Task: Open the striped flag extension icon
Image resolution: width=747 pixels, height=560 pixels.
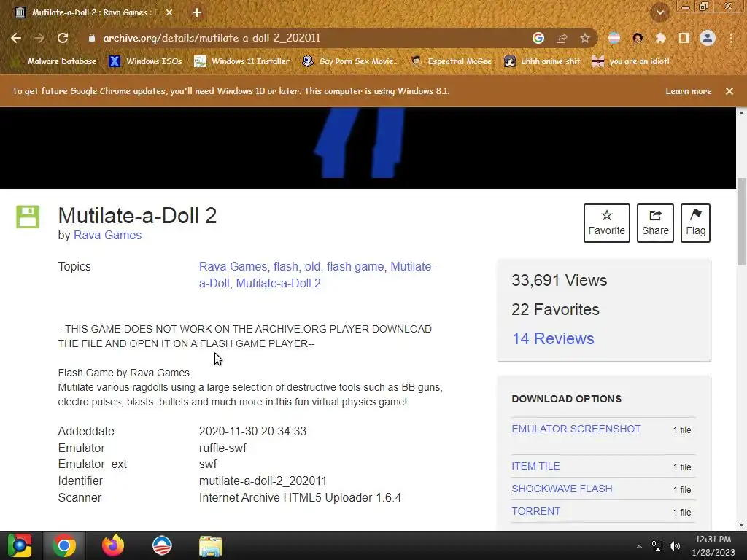Action: click(614, 38)
